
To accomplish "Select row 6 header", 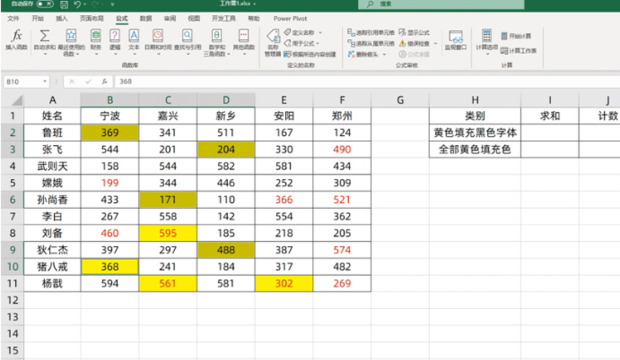I will point(12,199).
